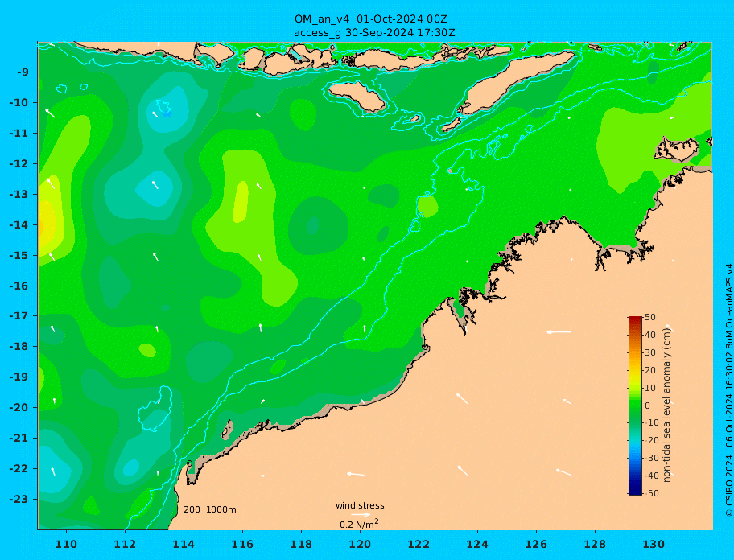Click latitude tick label -17

coord(19,316)
